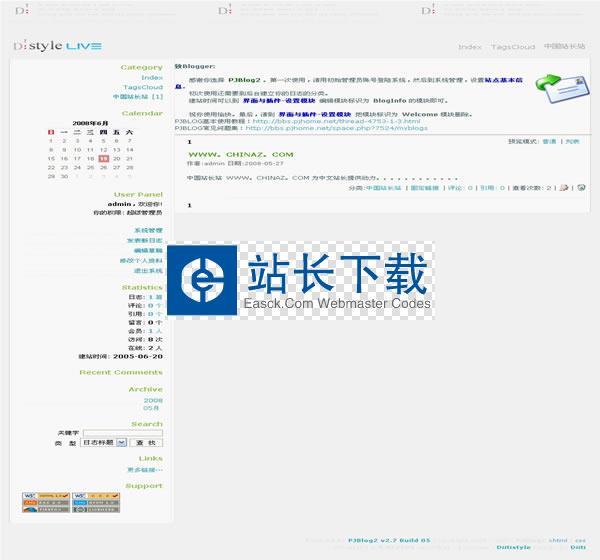The height and width of the screenshot is (560, 600).
Task: Open the WWW.CHINAZ.COM post title
Action: click(240, 155)
